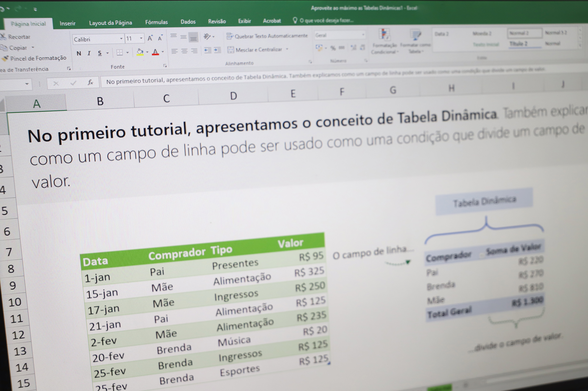Viewport: 588px width, 391px height.
Task: Toggle underline with S button
Action: pyautogui.click(x=100, y=53)
